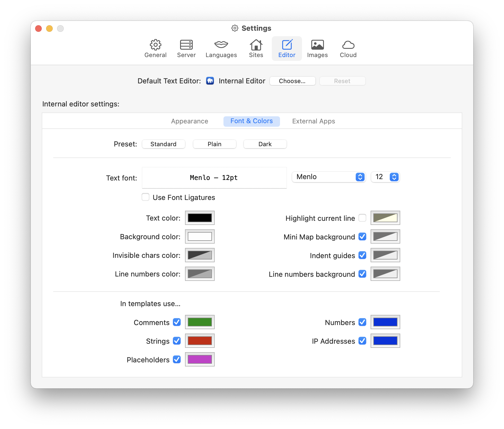
Task: Enable Highlight current line checkbox
Action: [362, 218]
